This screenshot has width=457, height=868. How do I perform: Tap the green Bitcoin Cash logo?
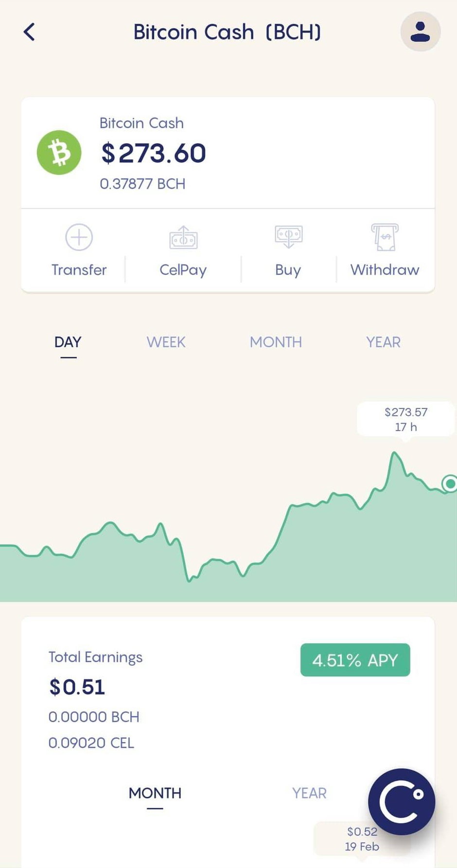point(59,153)
